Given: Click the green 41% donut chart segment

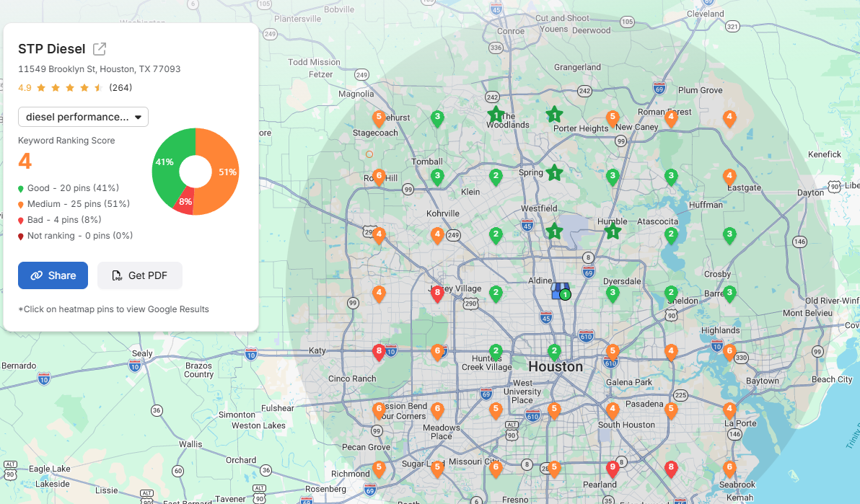Looking at the screenshot, I should point(166,162).
